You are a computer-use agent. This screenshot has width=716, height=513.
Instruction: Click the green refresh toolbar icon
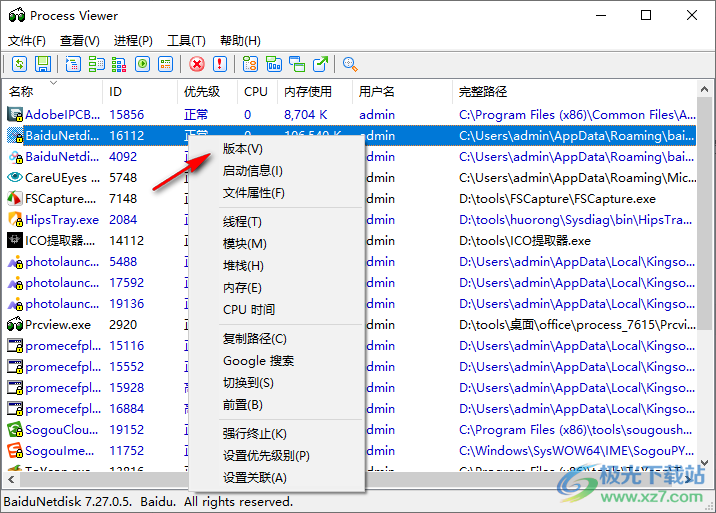coord(19,64)
